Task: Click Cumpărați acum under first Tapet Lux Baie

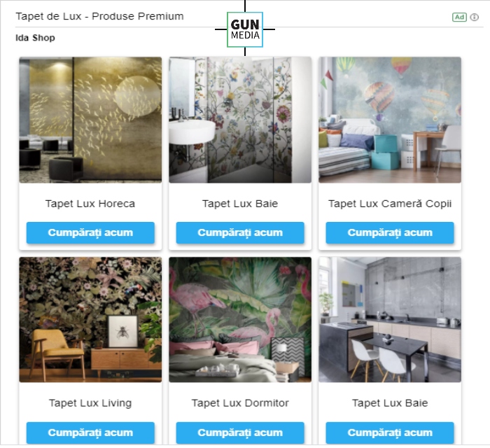Action: (240, 232)
